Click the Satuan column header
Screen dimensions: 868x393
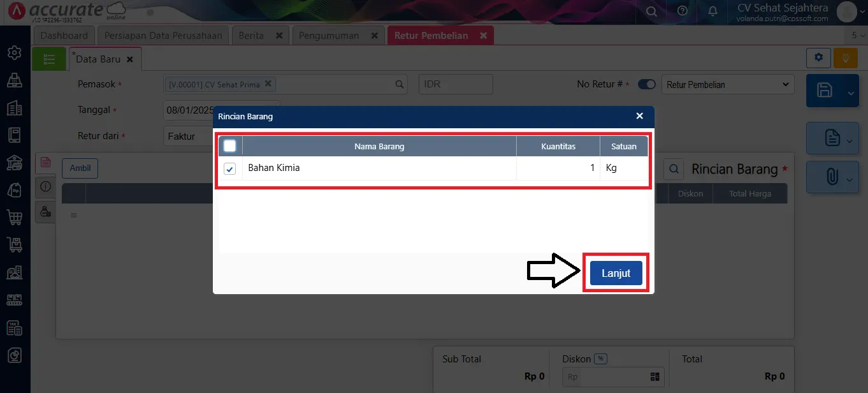tap(624, 146)
